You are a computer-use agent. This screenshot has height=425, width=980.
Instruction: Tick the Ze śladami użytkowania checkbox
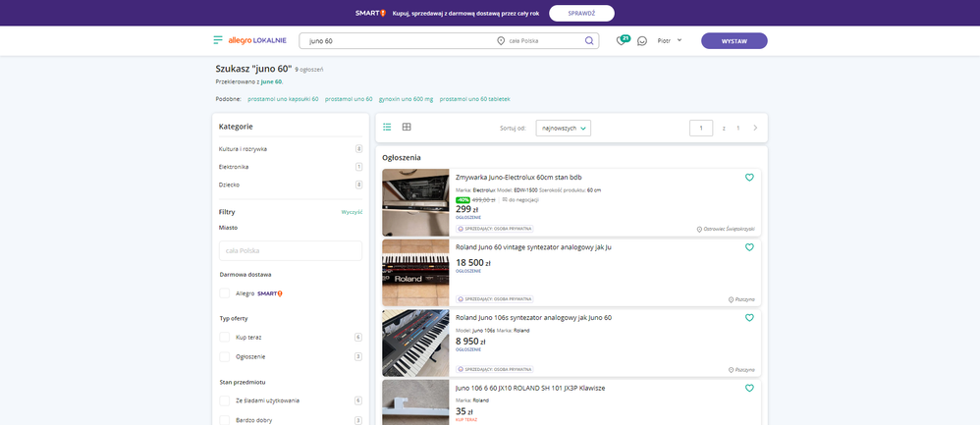point(225,400)
